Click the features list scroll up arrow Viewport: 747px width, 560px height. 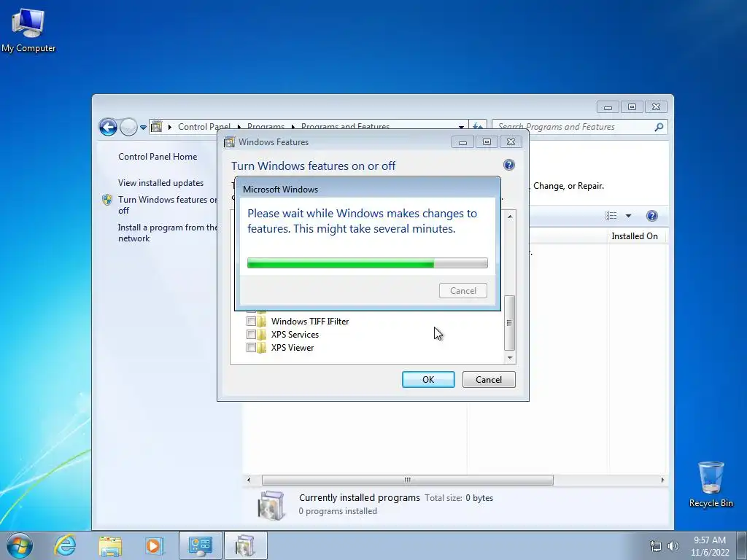click(x=510, y=216)
